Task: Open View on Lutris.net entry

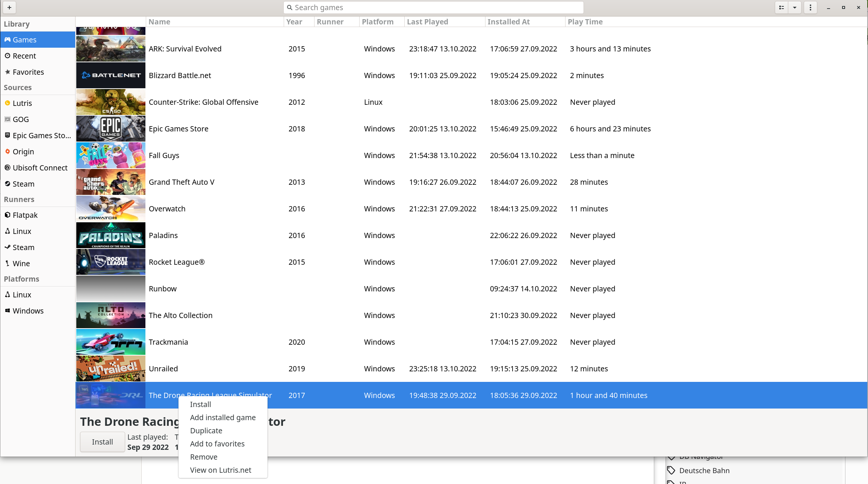Action: 221,470
